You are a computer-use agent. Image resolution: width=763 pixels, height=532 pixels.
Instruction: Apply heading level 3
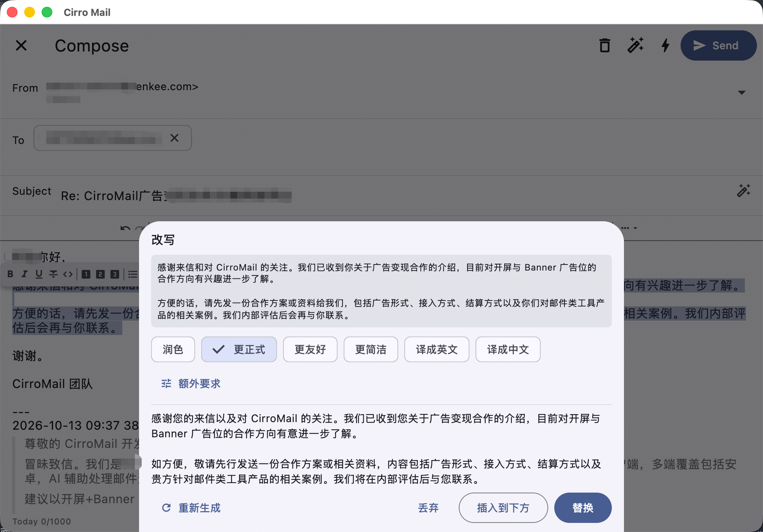tap(115, 274)
